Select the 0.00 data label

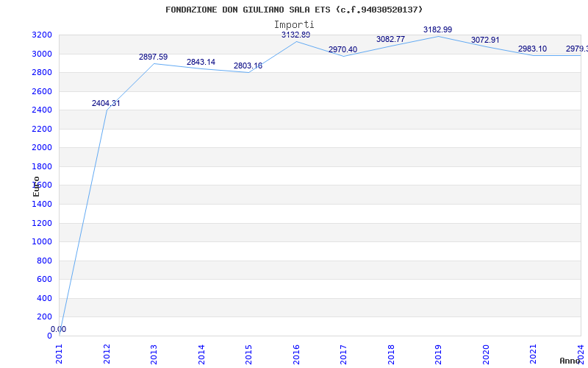[59, 329]
